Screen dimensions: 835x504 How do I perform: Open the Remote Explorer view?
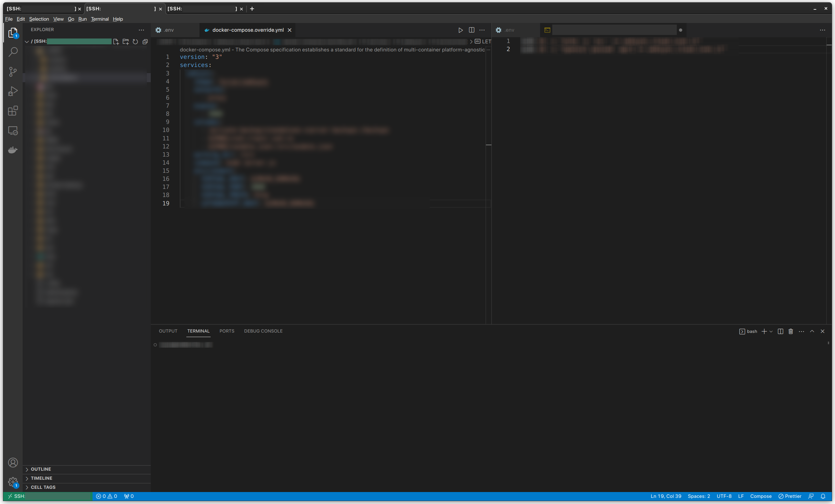(13, 130)
